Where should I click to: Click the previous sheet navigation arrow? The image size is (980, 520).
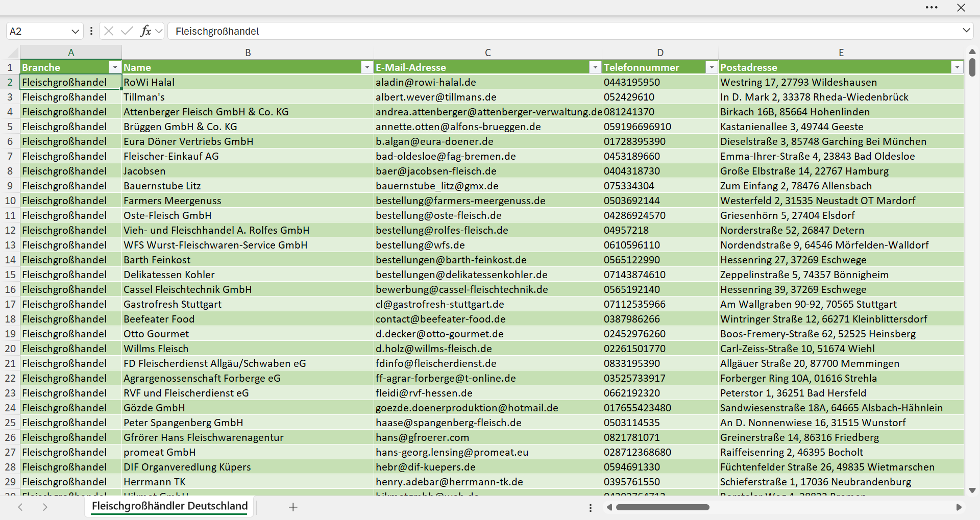point(20,507)
